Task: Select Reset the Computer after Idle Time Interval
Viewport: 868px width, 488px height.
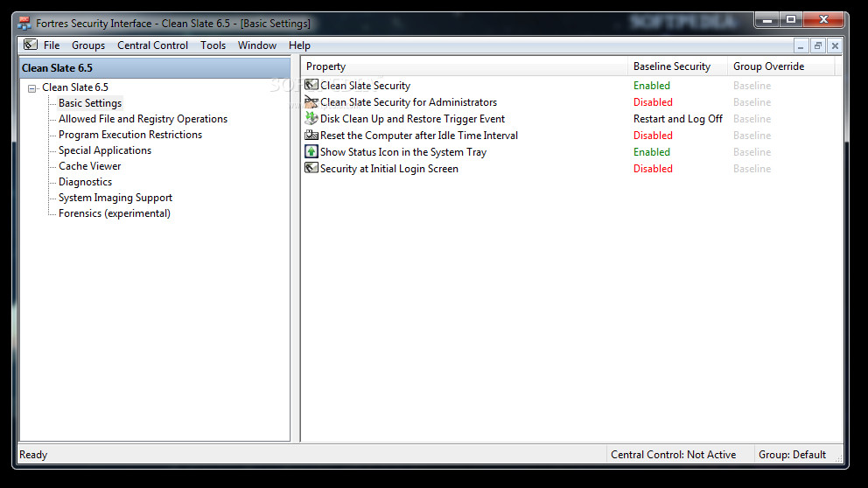Action: click(x=419, y=136)
